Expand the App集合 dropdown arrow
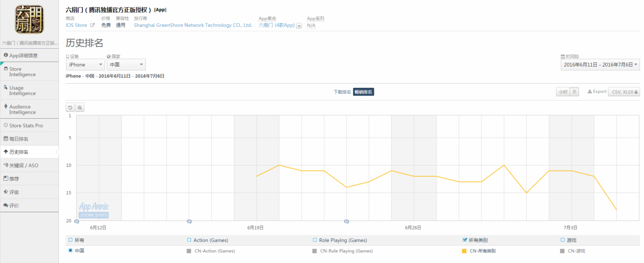Viewport: 644px width, 263px height. pos(299,25)
